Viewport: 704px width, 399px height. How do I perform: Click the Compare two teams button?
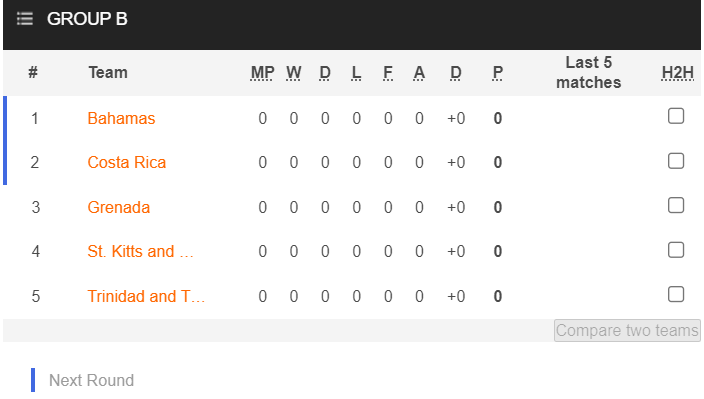click(627, 331)
